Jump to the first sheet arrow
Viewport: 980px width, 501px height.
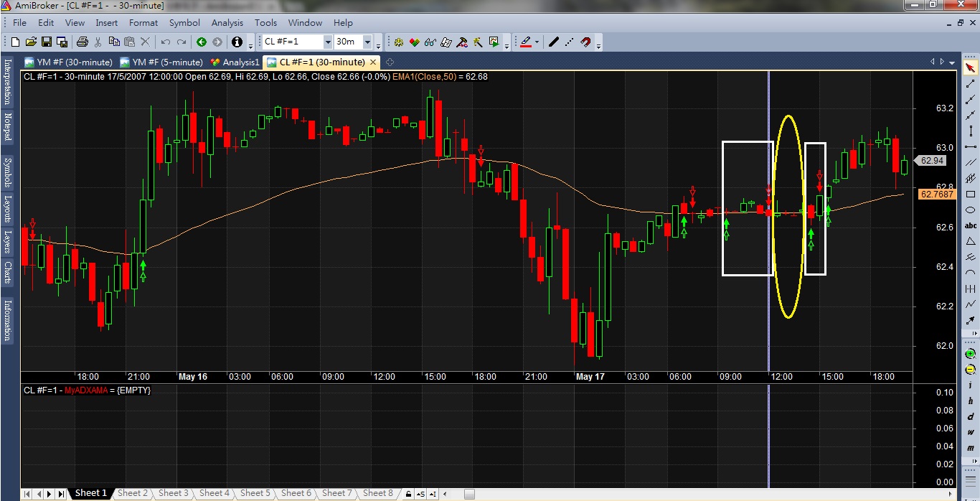tap(27, 494)
